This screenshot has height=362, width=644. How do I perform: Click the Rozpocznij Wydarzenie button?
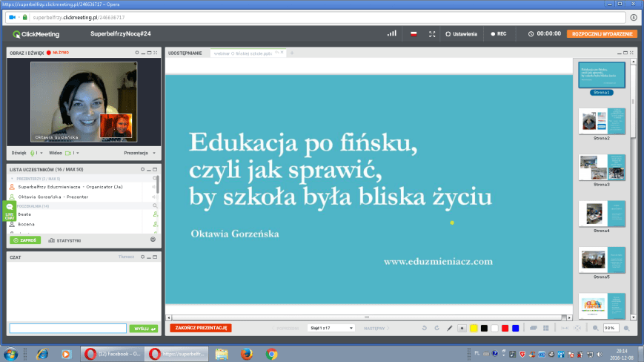pos(601,34)
